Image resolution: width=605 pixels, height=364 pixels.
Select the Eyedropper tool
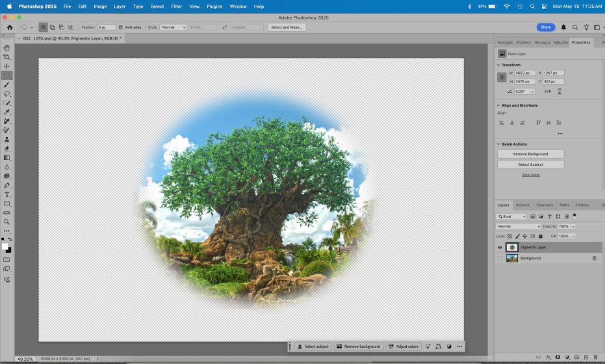pos(6,112)
